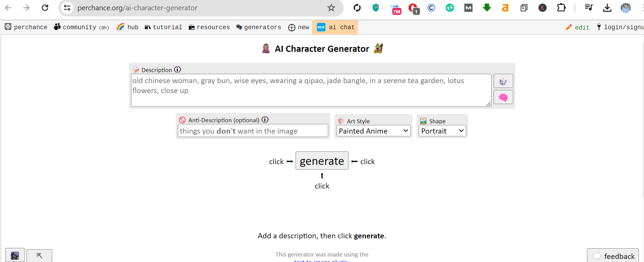Screen dimensions: 644x262
Task: Open the Shape dropdown
Action: click(442, 131)
